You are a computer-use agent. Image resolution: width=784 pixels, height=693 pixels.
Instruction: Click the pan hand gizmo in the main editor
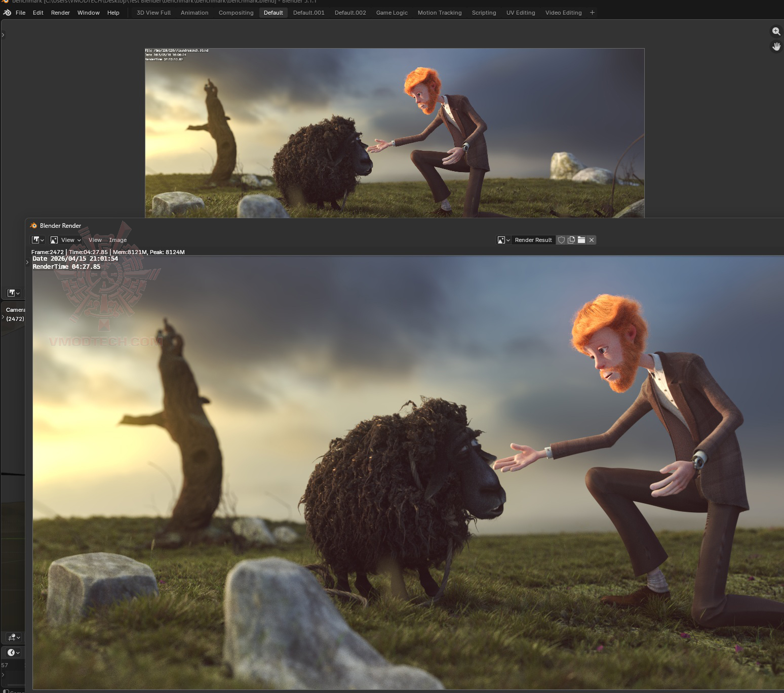click(x=776, y=47)
